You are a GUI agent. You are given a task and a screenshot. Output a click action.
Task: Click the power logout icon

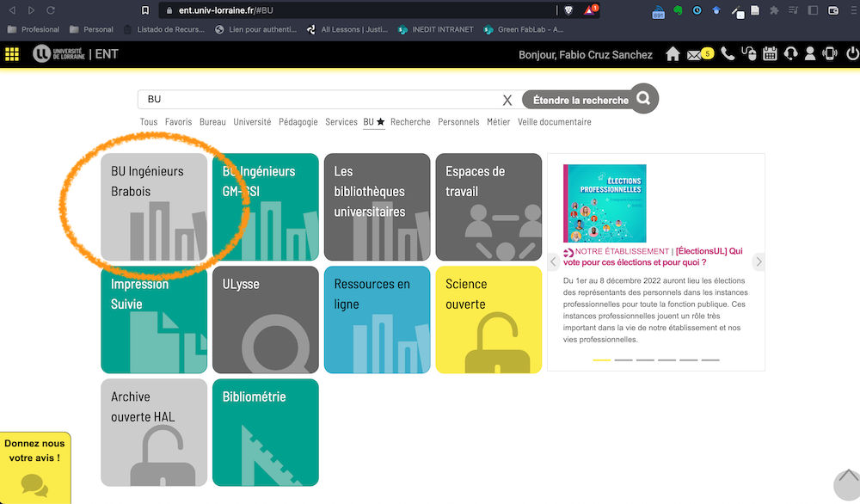point(852,54)
